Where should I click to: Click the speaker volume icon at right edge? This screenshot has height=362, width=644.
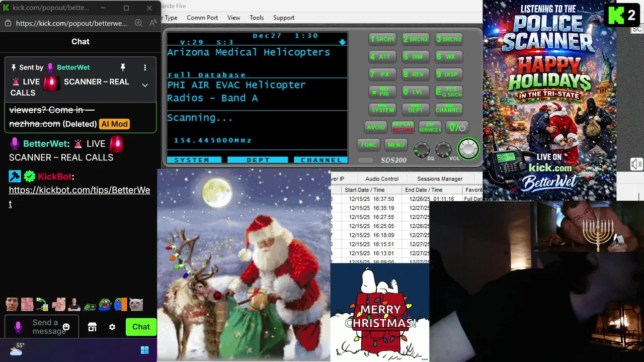tap(636, 164)
